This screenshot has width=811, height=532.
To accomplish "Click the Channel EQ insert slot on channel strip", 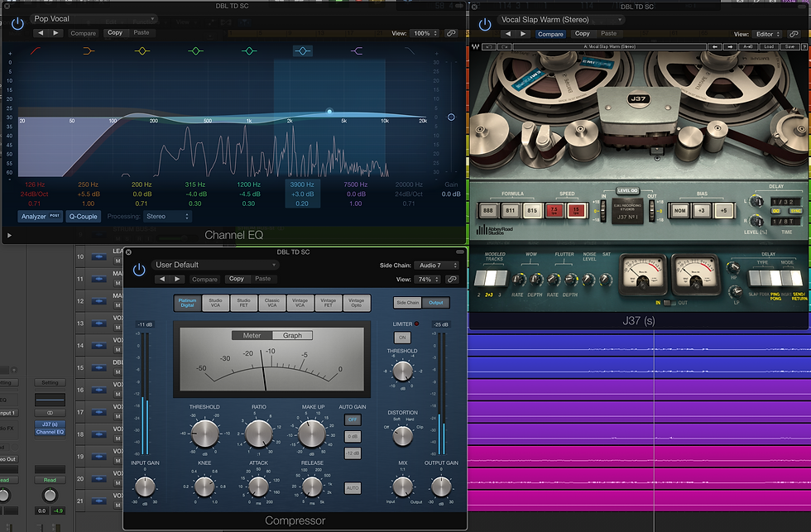I will point(50,432).
